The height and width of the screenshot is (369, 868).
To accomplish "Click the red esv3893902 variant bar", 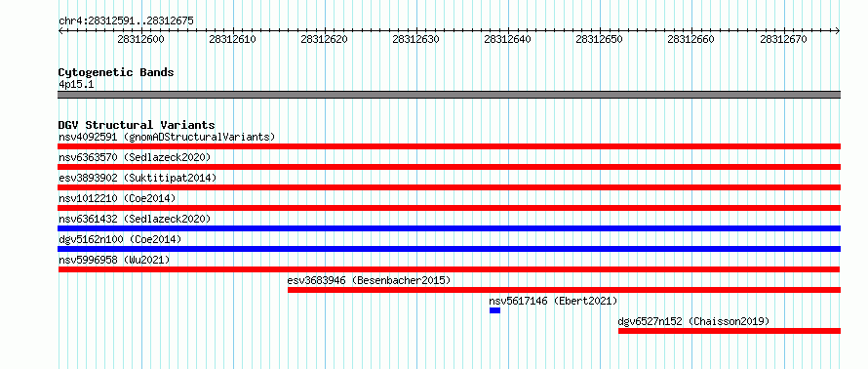I will [x=449, y=187].
